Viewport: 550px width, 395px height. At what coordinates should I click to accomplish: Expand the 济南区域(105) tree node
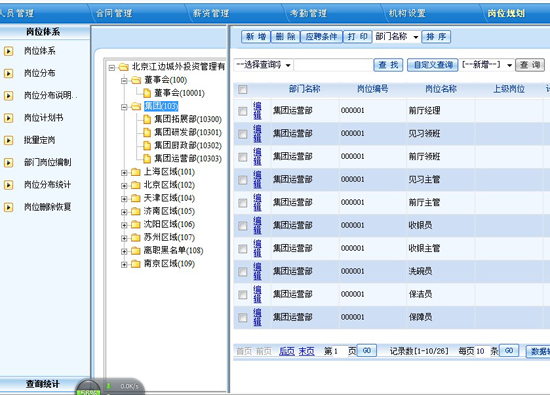124,212
